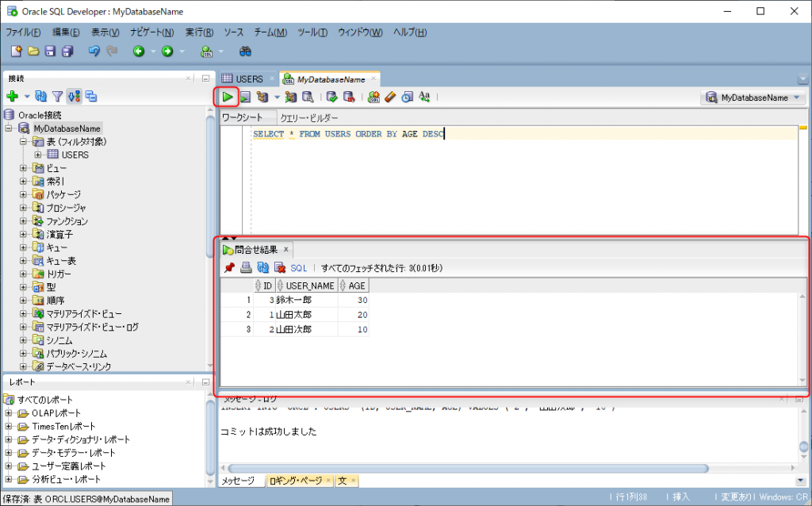This screenshot has width=812, height=506.
Task: Open SQL worksheet icon in main toolbar
Action: tap(207, 52)
